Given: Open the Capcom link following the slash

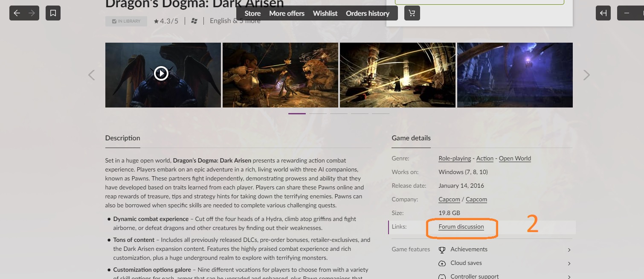Looking at the screenshot, I should (476, 200).
